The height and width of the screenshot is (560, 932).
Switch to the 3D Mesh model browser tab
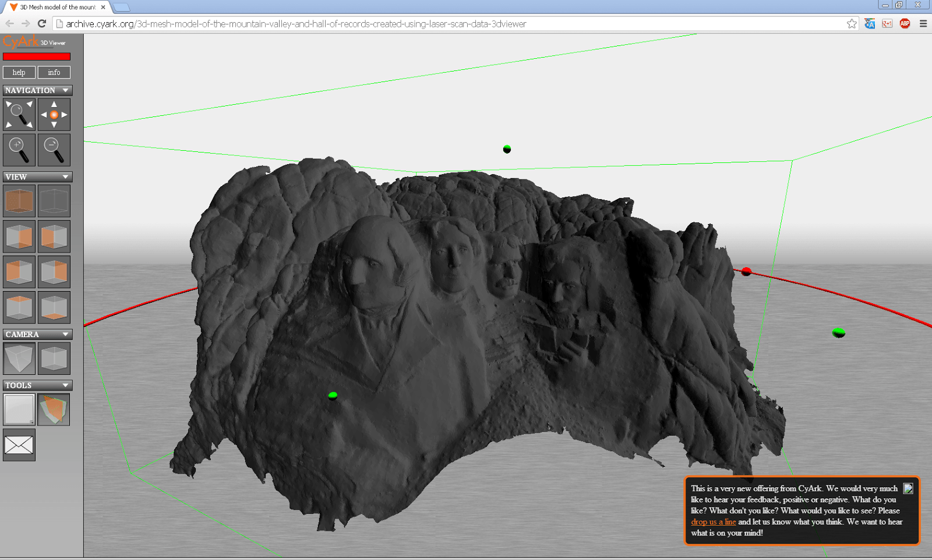click(57, 7)
